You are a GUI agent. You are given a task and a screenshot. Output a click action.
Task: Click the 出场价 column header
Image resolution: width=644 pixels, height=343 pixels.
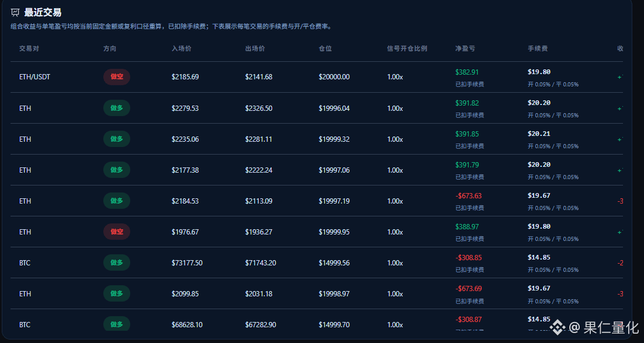(255, 48)
